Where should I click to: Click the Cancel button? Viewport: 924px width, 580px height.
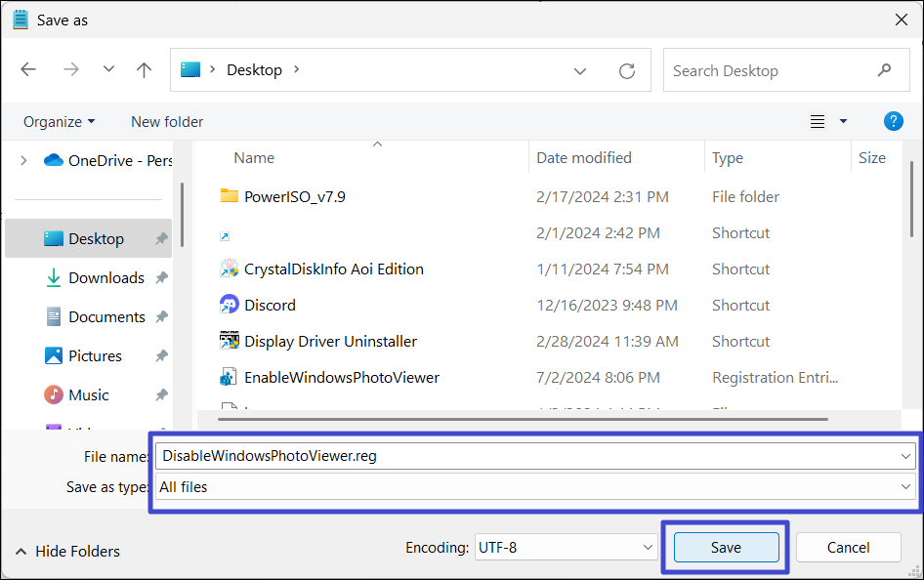pos(847,548)
